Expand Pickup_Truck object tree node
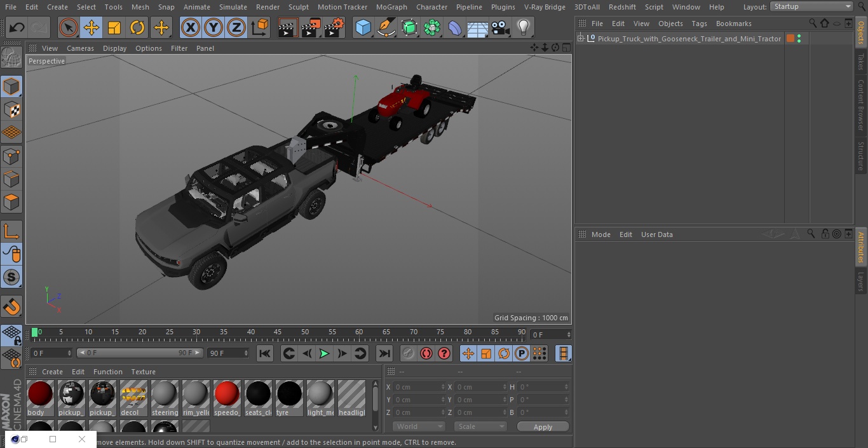Screen dimensions: 868x448 (x=580, y=39)
